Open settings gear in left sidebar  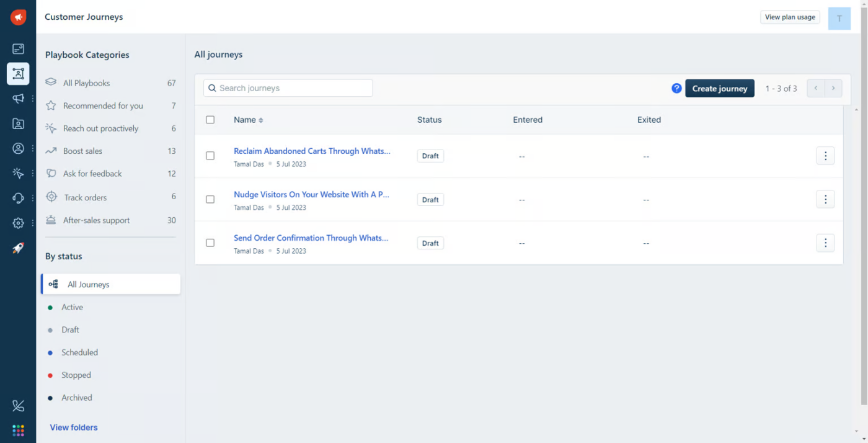click(18, 223)
